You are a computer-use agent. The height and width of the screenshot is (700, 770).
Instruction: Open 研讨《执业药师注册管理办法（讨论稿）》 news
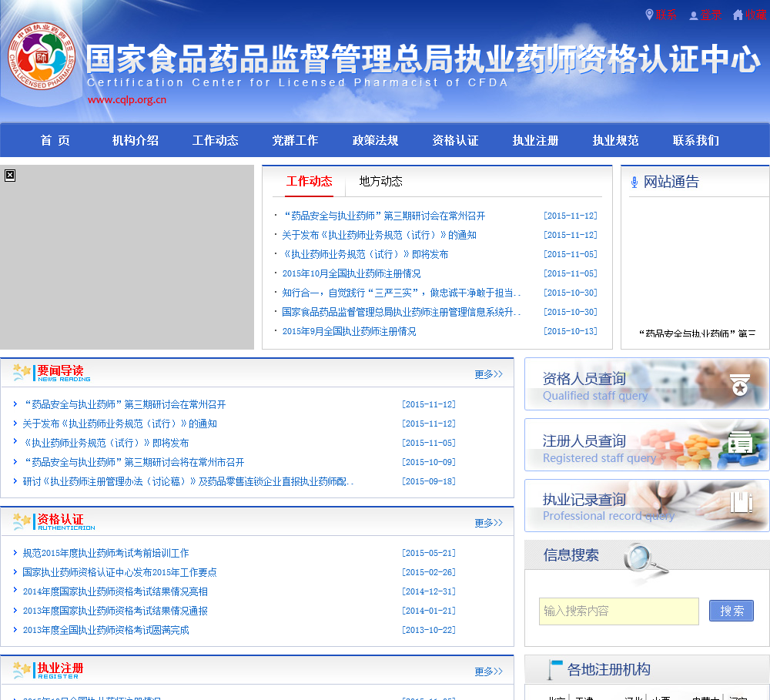188,481
